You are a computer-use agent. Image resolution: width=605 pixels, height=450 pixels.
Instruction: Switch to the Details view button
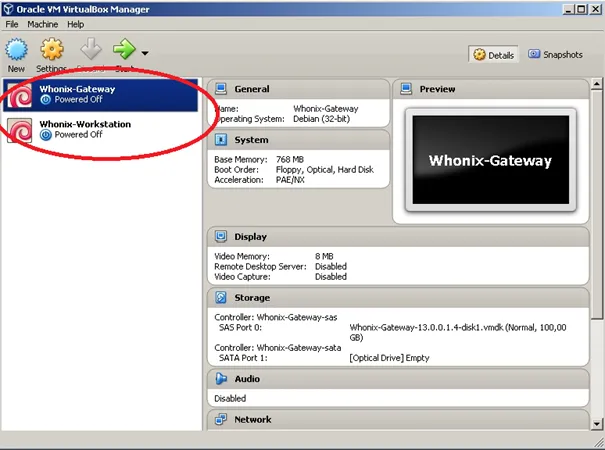(493, 55)
